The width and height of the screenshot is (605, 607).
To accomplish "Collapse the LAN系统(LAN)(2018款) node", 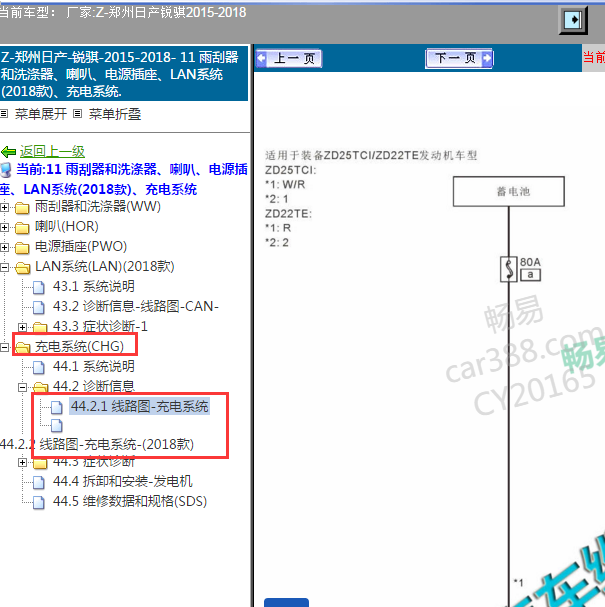I will coord(4,267).
